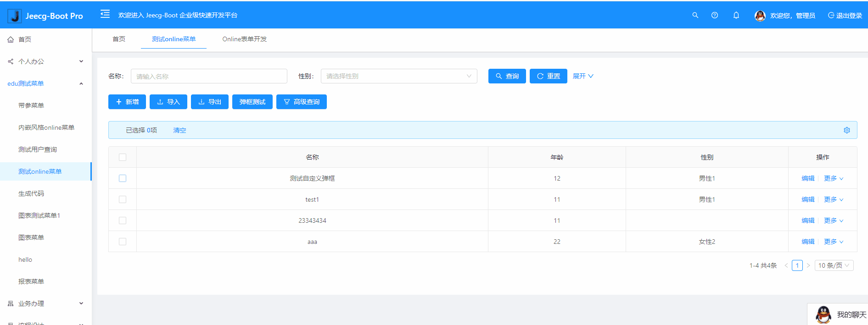Image resolution: width=868 pixels, height=325 pixels.
Task: Switch to the Online表单开发 tab
Action: point(244,39)
